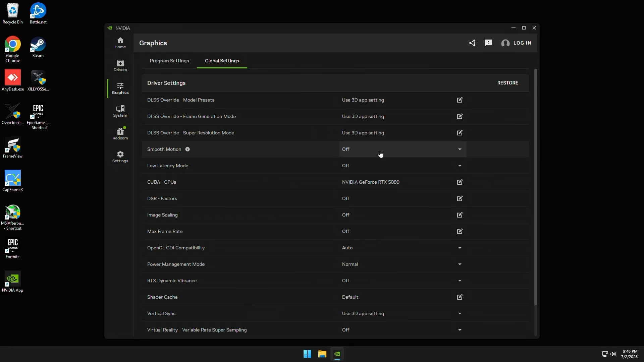Edit Shader Cache setting

coord(460,297)
